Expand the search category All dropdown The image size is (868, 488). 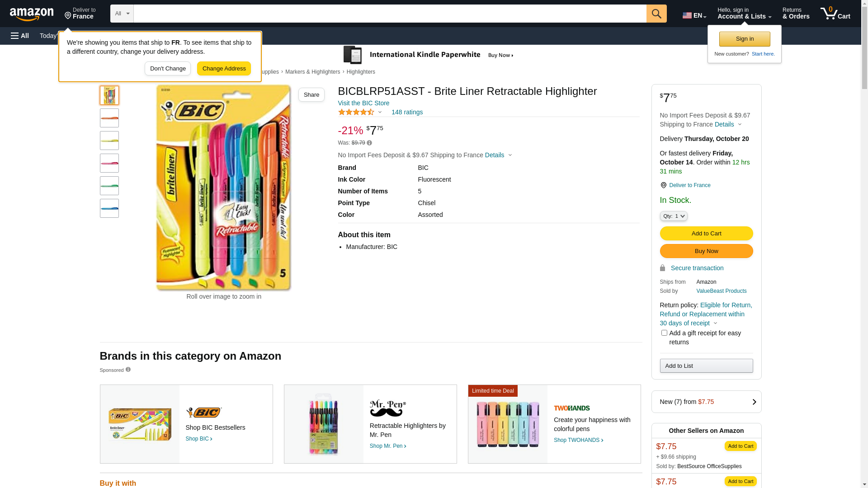click(122, 14)
